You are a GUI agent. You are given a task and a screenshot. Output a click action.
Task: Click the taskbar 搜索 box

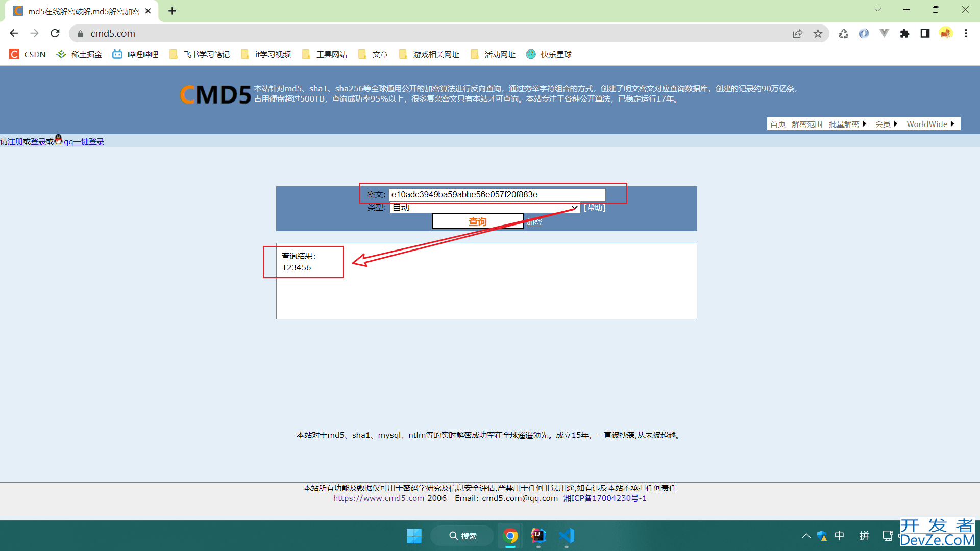(x=462, y=536)
